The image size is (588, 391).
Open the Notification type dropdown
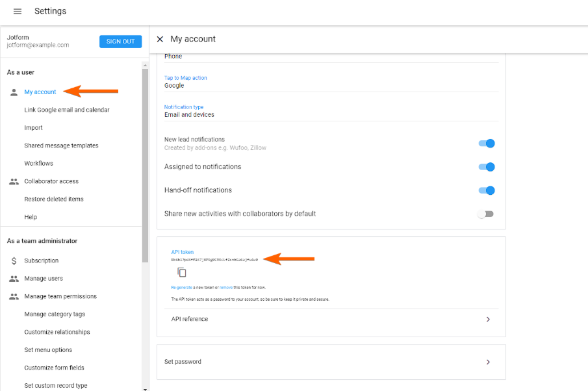(331, 114)
